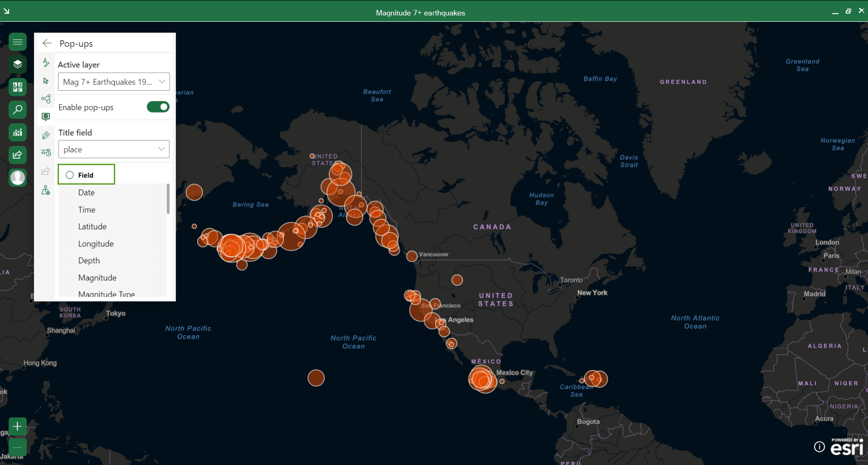868x465 pixels.
Task: Click the earthquake circle in the western US interior
Action: [457, 280]
